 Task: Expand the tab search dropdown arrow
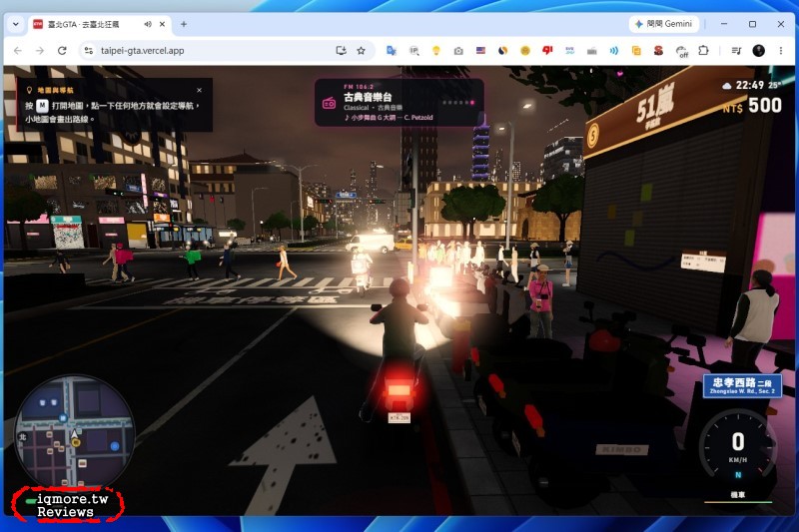[x=16, y=24]
